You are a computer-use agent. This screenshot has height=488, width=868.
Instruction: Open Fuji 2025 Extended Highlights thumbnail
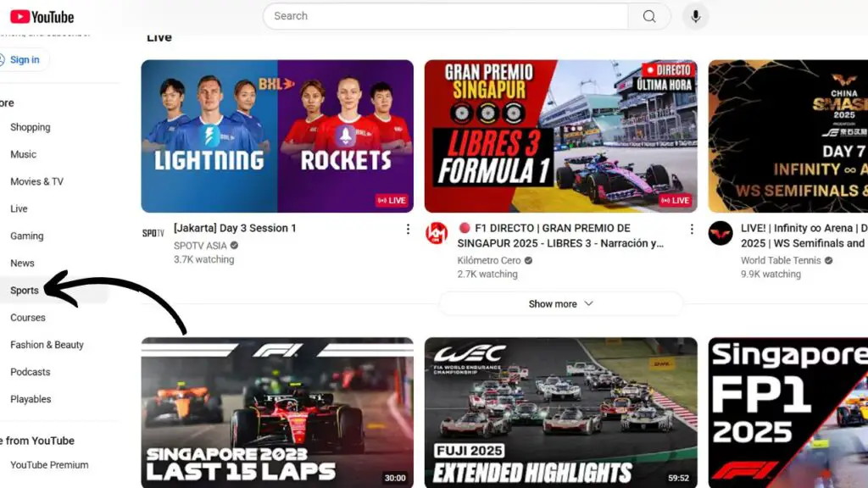coord(560,413)
